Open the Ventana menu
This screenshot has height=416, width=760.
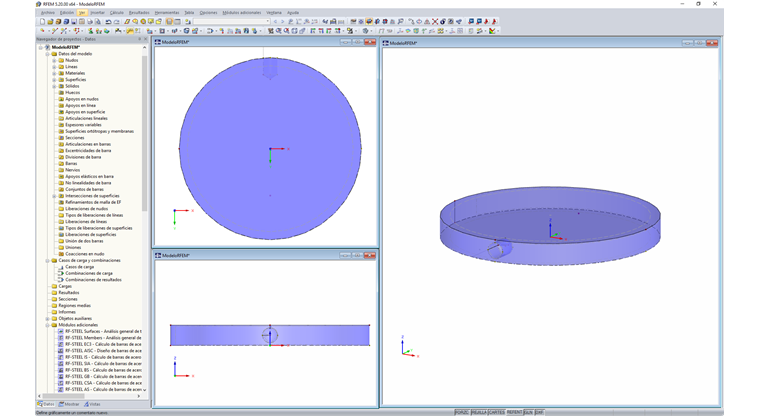274,13
